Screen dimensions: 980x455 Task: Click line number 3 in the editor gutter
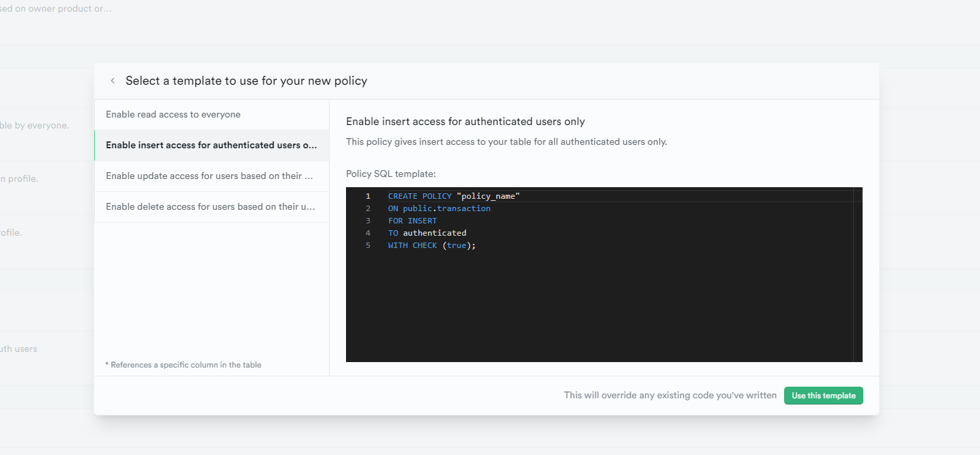(x=368, y=221)
